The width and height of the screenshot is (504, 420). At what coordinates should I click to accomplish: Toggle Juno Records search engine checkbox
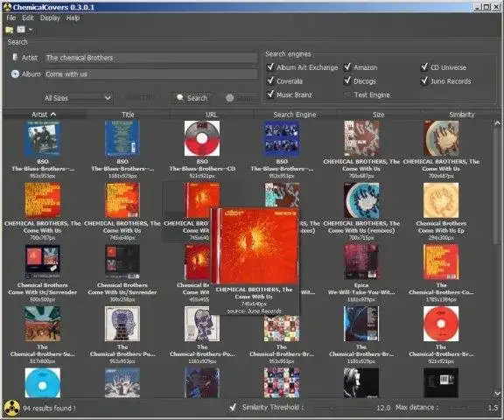click(424, 80)
